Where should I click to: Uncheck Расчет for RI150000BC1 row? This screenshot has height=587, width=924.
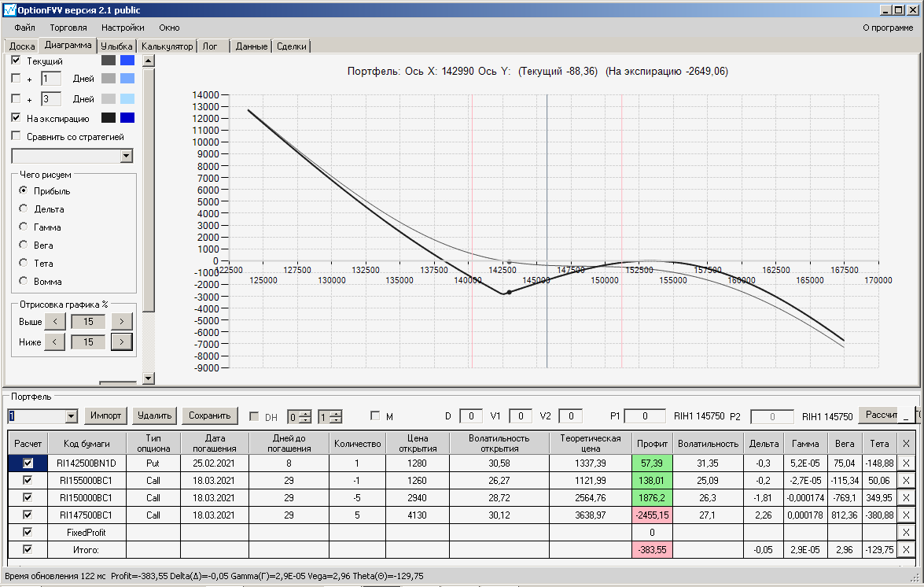(x=27, y=497)
